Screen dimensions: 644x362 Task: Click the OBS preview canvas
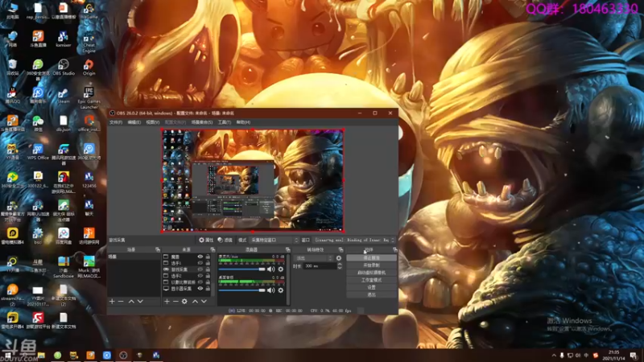[252, 180]
